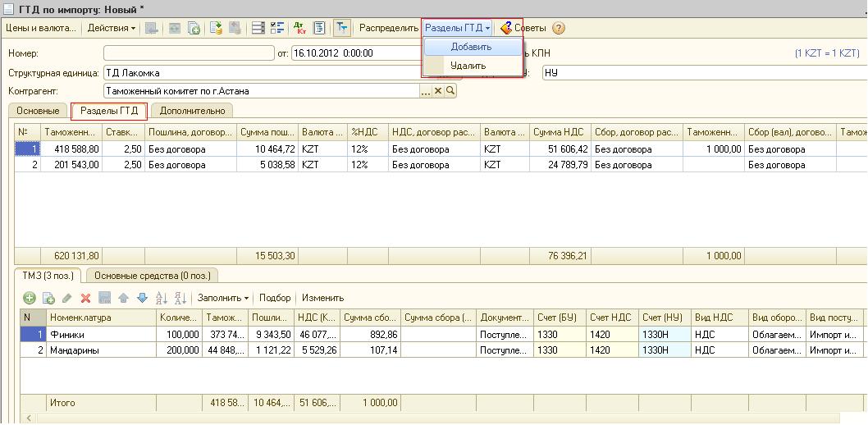Screen dimensions: 868x425
Task: Collapse the Разделы ГТД dropdown button
Action: [x=457, y=28]
